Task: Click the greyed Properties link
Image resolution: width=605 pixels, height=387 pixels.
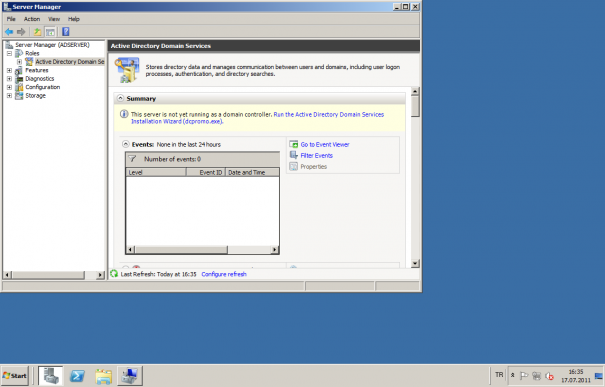Action: tap(314, 167)
